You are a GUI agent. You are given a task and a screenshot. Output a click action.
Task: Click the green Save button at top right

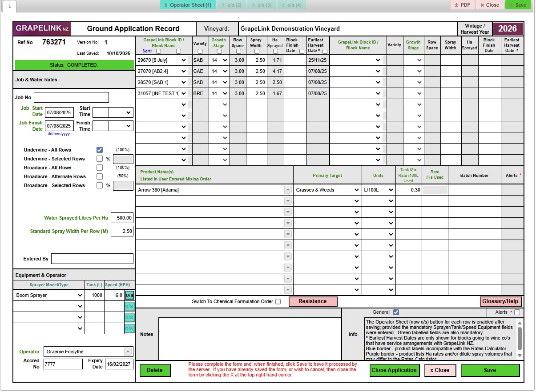coord(518,5)
